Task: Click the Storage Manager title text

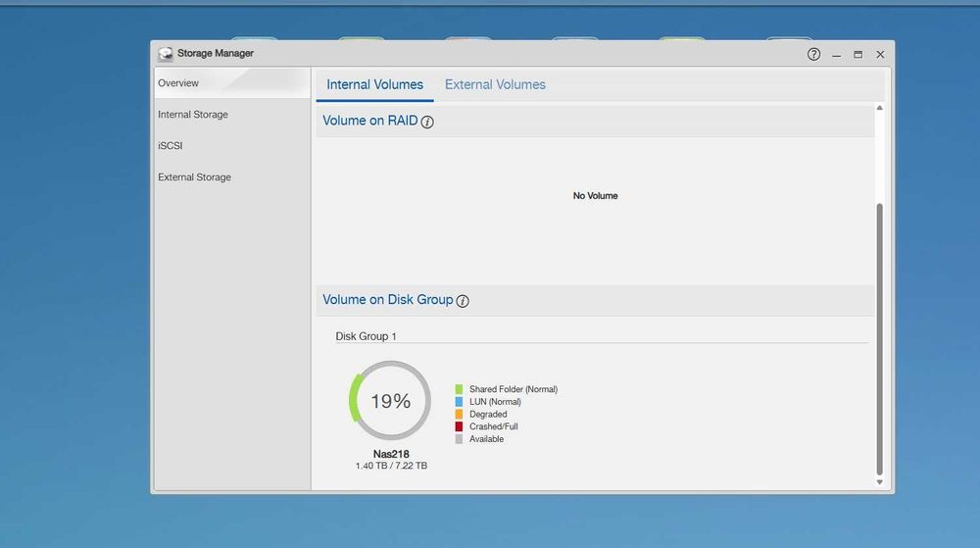Action: [215, 54]
